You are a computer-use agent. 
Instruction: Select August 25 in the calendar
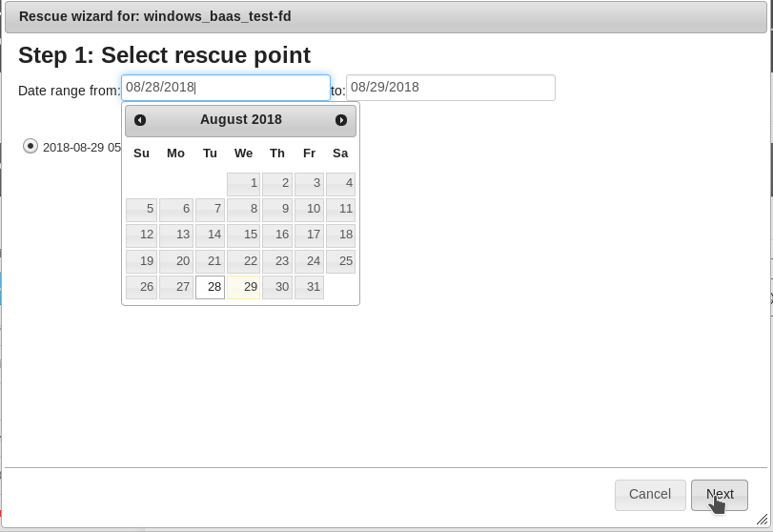(341, 261)
